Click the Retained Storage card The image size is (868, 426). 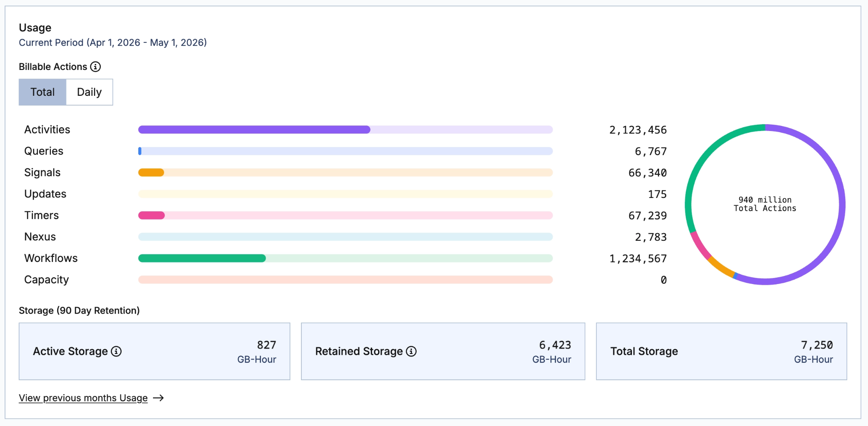[443, 351]
